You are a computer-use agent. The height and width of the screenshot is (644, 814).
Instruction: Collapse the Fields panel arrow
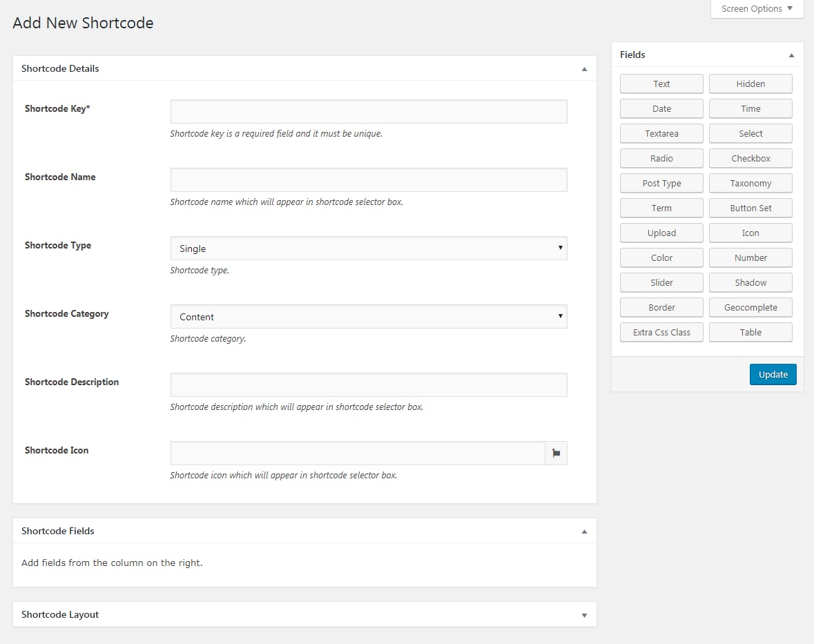coord(791,55)
